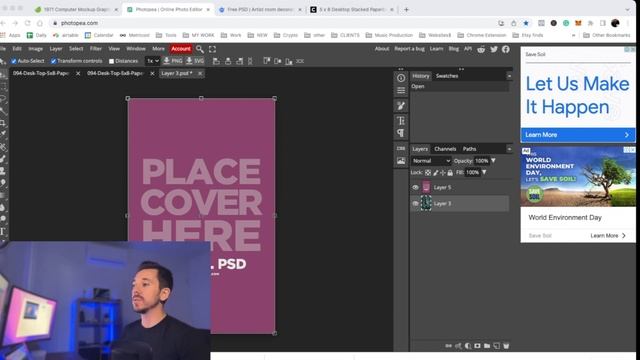Open the Character side panel icon
Image resolution: width=640 pixels, height=360 pixels.
pos(401,120)
